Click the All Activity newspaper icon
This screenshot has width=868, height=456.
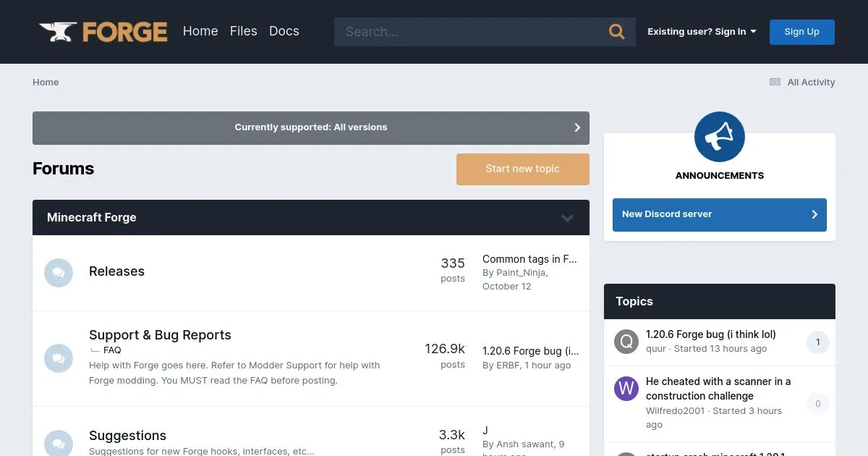point(775,83)
